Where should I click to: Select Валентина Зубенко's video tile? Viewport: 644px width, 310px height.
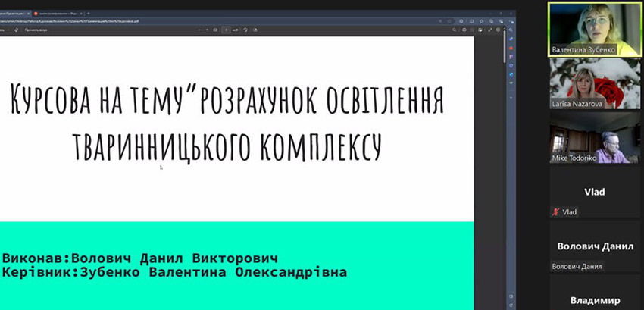(x=596, y=29)
